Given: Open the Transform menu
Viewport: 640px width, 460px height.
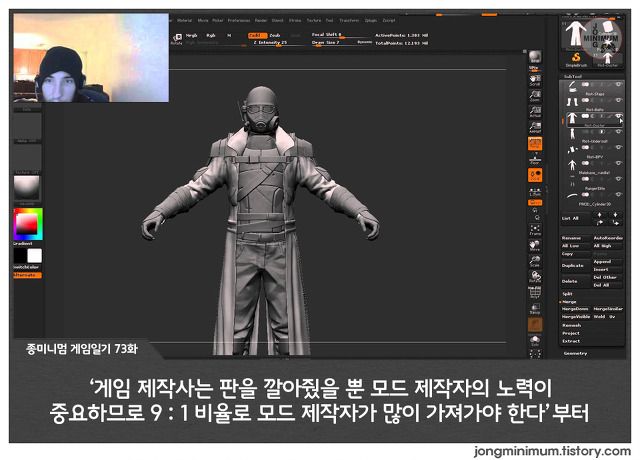Looking at the screenshot, I should (349, 20).
